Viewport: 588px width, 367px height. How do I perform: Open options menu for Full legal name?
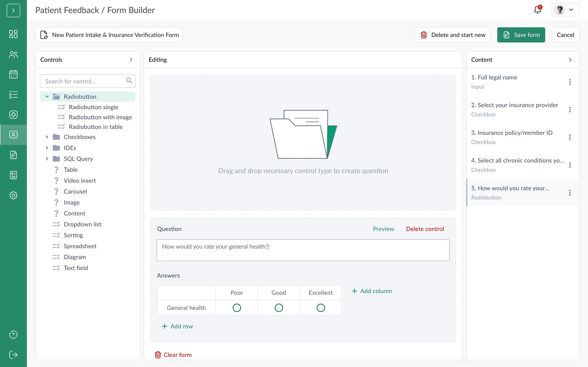pyautogui.click(x=570, y=82)
